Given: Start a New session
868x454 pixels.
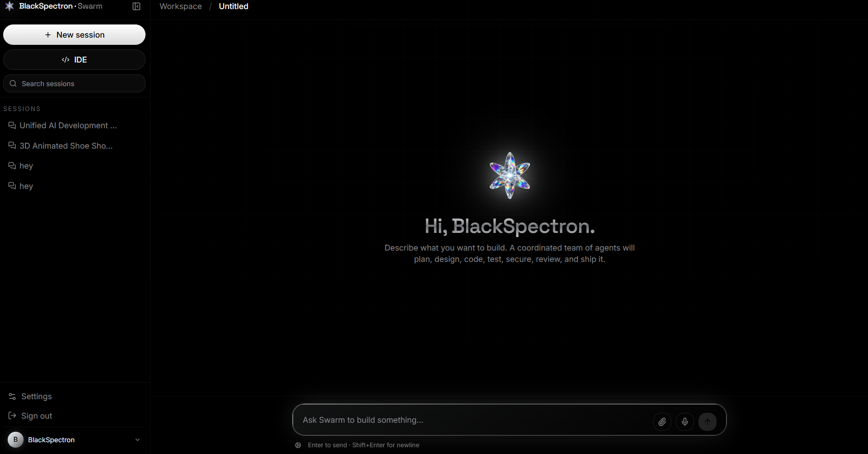Looking at the screenshot, I should [x=74, y=35].
